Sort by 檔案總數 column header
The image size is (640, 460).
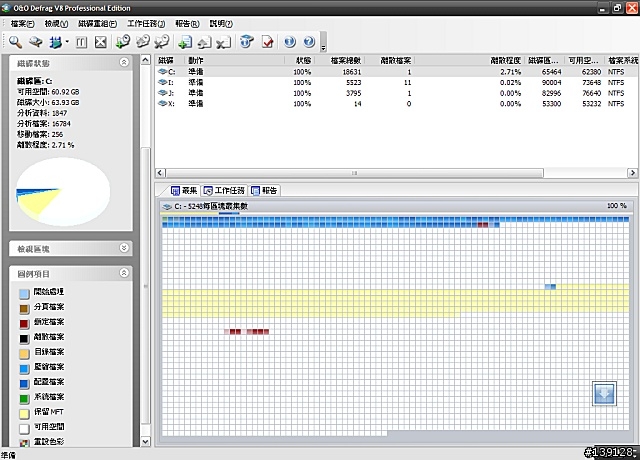click(x=340, y=60)
